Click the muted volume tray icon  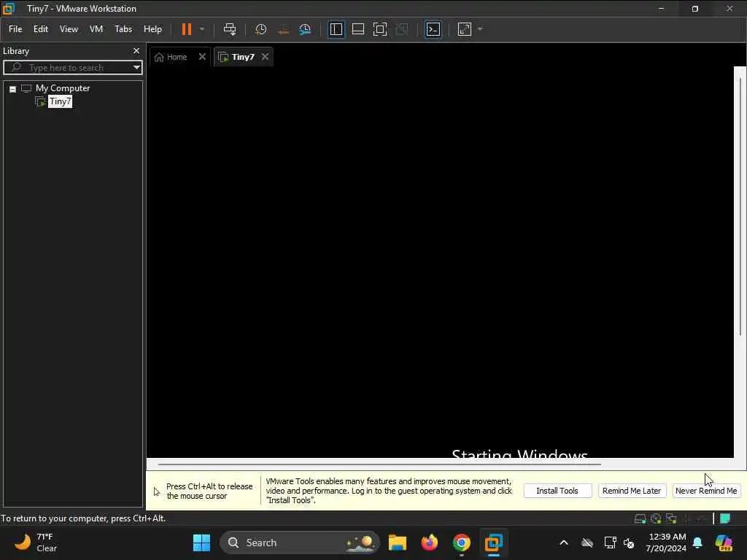pyautogui.click(x=629, y=542)
